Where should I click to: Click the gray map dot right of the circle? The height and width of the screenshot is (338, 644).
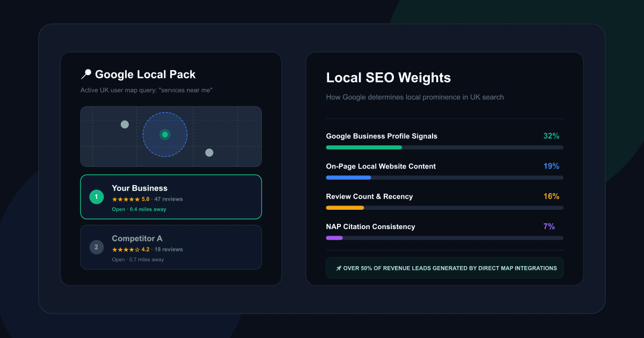(x=209, y=153)
